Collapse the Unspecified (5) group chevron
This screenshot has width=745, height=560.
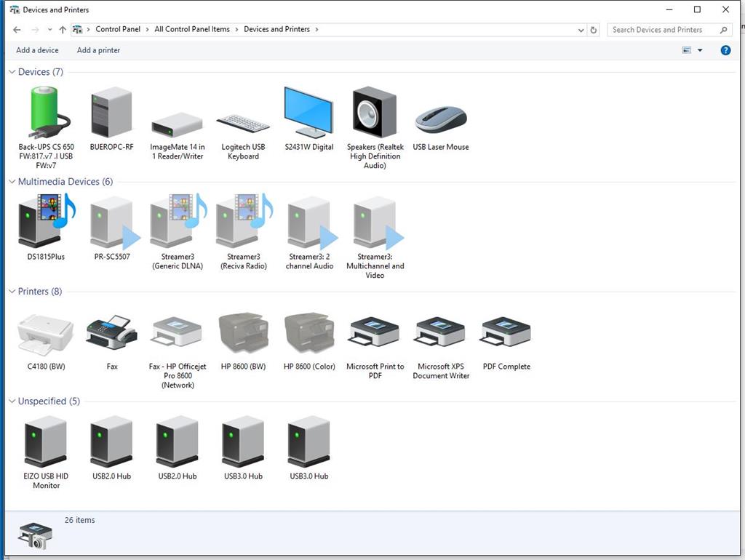coord(12,401)
